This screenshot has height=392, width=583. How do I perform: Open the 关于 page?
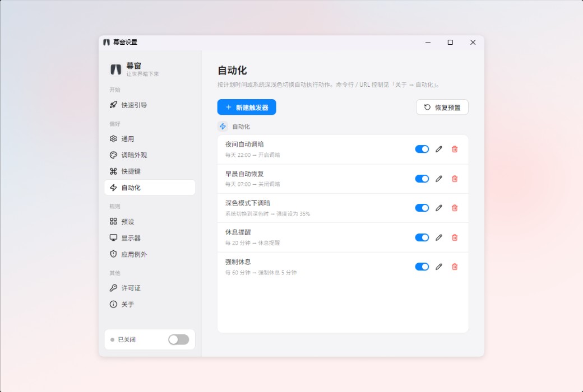[x=150, y=304]
